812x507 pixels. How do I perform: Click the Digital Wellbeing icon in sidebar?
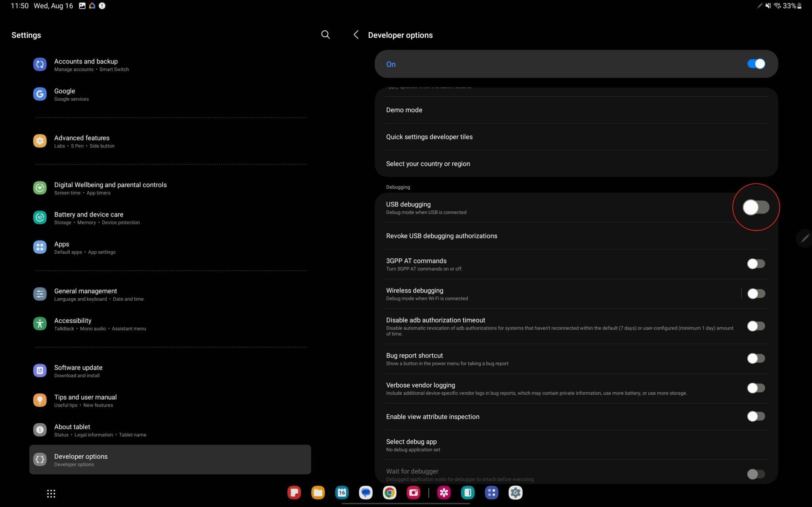click(x=40, y=188)
